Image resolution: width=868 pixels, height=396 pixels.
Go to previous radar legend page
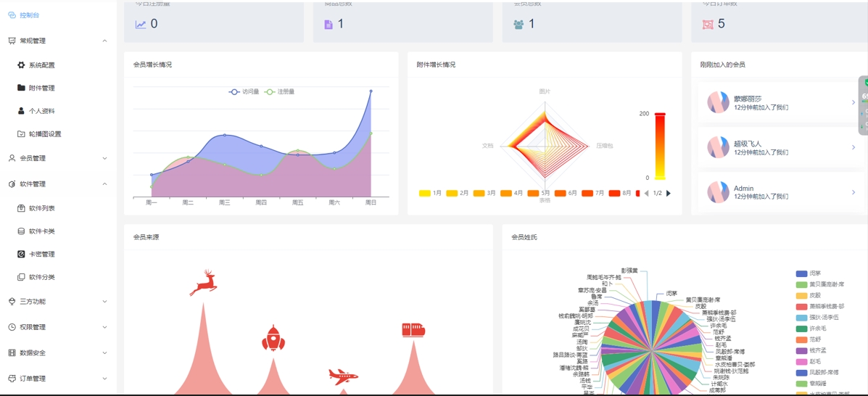(x=646, y=194)
